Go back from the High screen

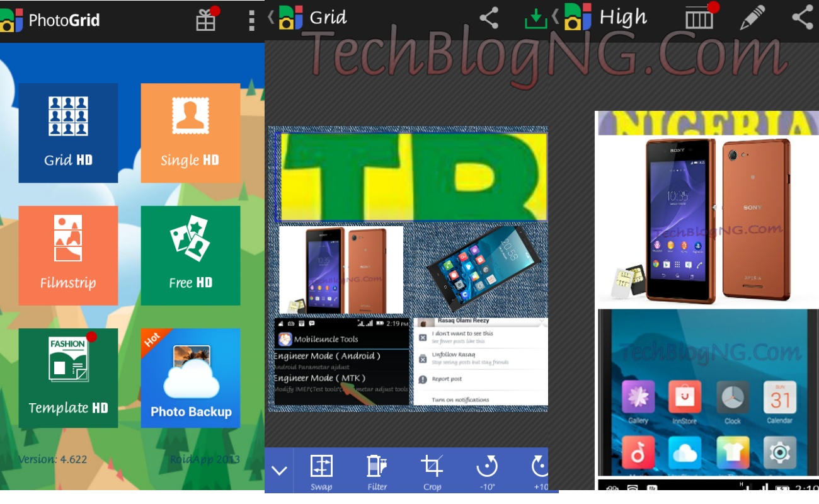[x=556, y=18]
